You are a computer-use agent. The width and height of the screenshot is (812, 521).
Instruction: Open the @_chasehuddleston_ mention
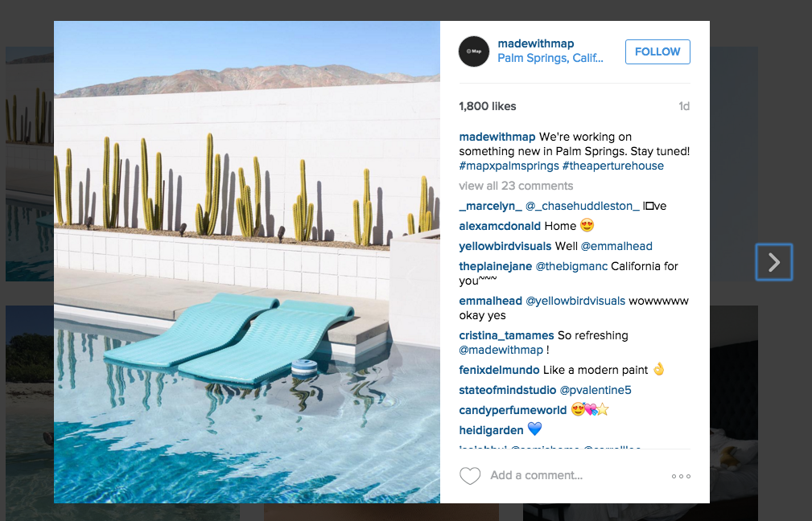click(x=583, y=206)
